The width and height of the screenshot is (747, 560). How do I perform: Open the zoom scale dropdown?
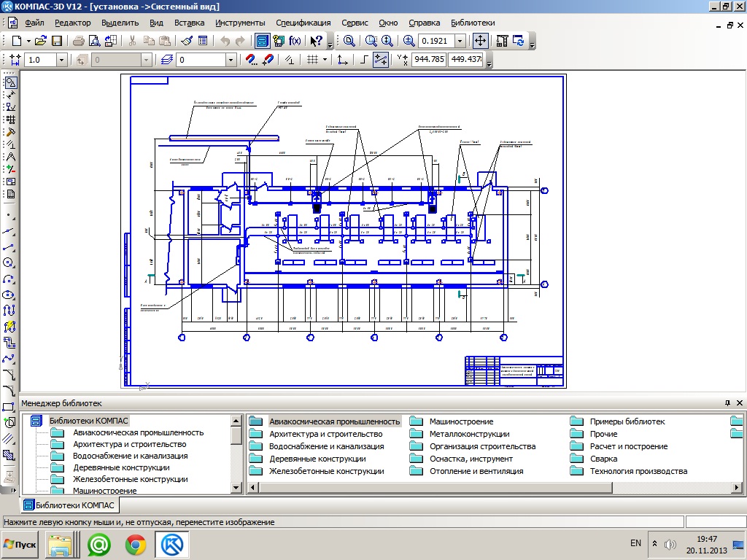point(460,41)
